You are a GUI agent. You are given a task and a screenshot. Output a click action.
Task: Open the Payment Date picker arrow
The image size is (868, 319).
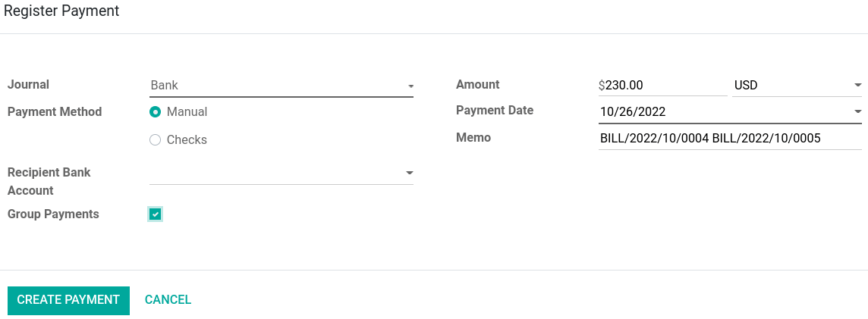pyautogui.click(x=857, y=111)
